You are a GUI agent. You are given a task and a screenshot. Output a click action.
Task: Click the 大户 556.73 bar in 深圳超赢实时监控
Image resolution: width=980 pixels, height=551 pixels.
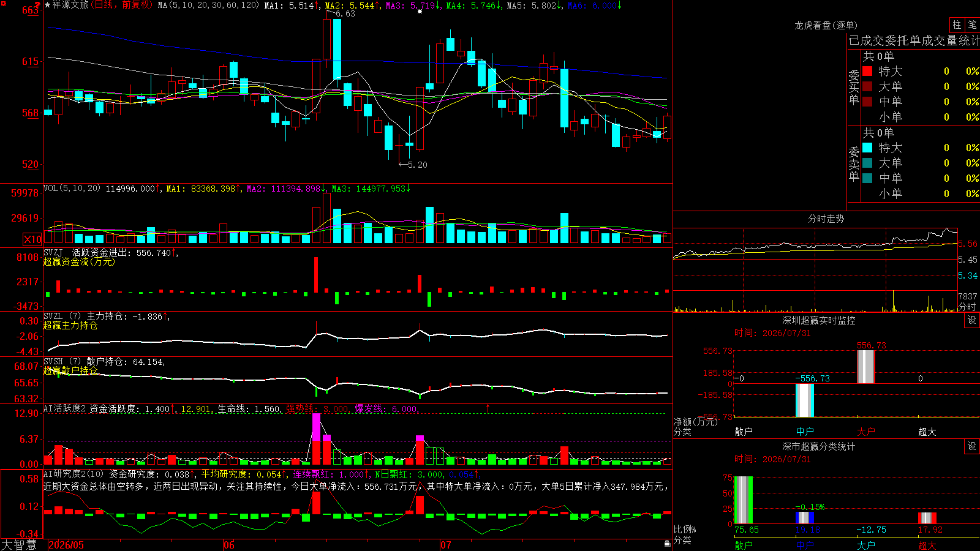tap(865, 367)
